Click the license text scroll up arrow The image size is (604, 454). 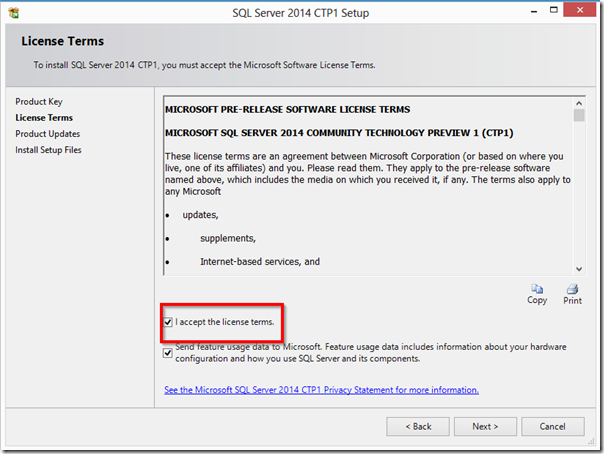(x=579, y=103)
